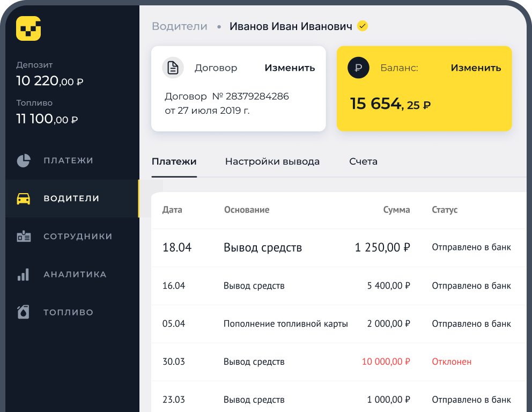Image resolution: width=532 pixels, height=412 pixels.
Task: Click the Топливо fuel canister icon
Action: point(24,312)
